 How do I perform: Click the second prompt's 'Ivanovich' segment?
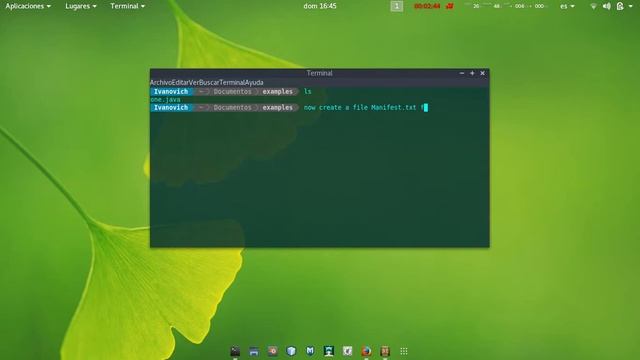click(x=171, y=107)
